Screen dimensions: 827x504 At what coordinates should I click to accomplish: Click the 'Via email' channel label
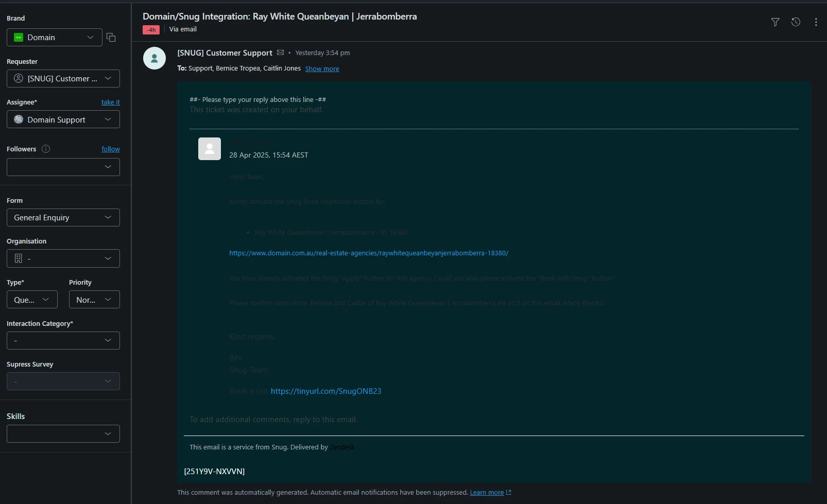[x=183, y=29]
